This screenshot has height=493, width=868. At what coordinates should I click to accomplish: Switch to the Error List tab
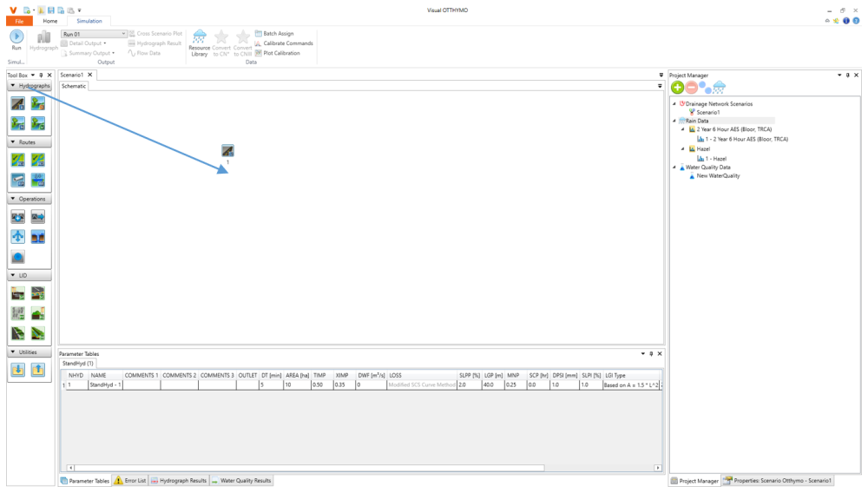[x=130, y=481]
